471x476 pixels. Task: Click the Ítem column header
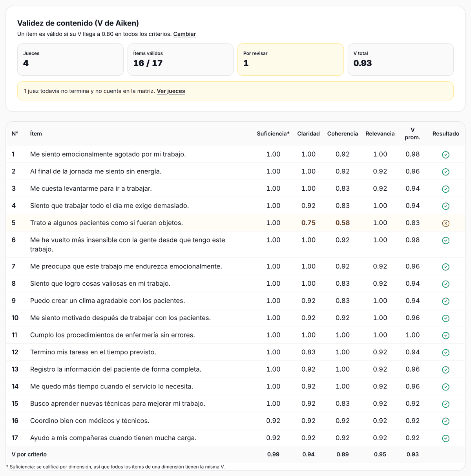pyautogui.click(x=36, y=134)
